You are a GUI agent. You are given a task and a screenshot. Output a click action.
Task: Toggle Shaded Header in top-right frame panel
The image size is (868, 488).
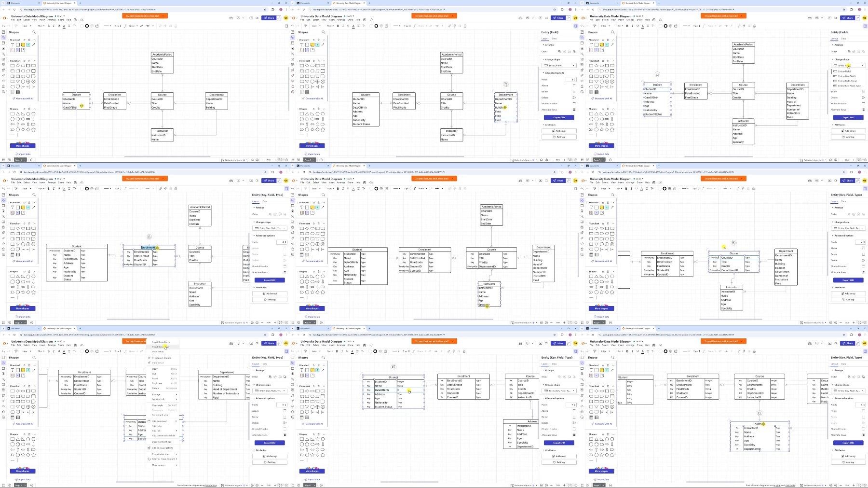863,104
